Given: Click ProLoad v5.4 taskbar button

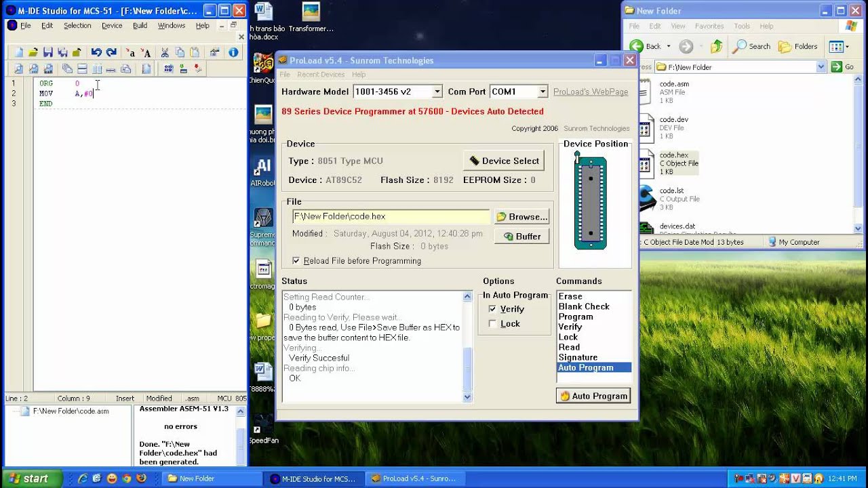Looking at the screenshot, I should [415, 479].
